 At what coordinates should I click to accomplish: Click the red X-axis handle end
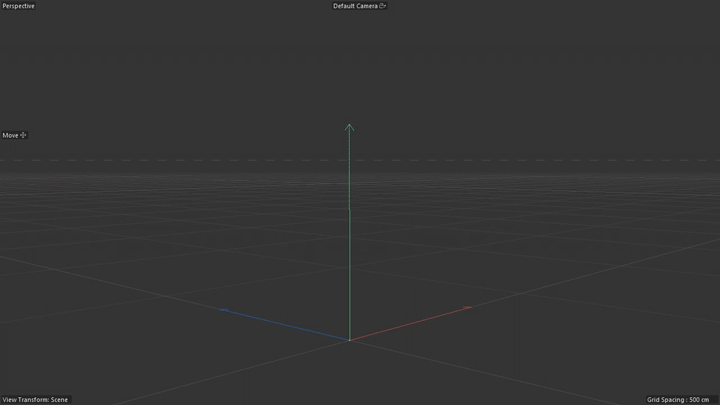click(467, 308)
